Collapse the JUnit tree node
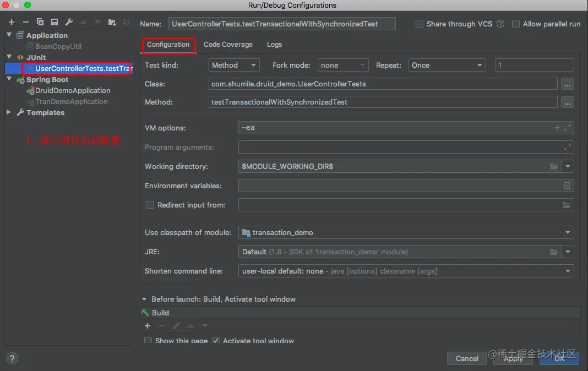588x371 pixels. [9, 57]
